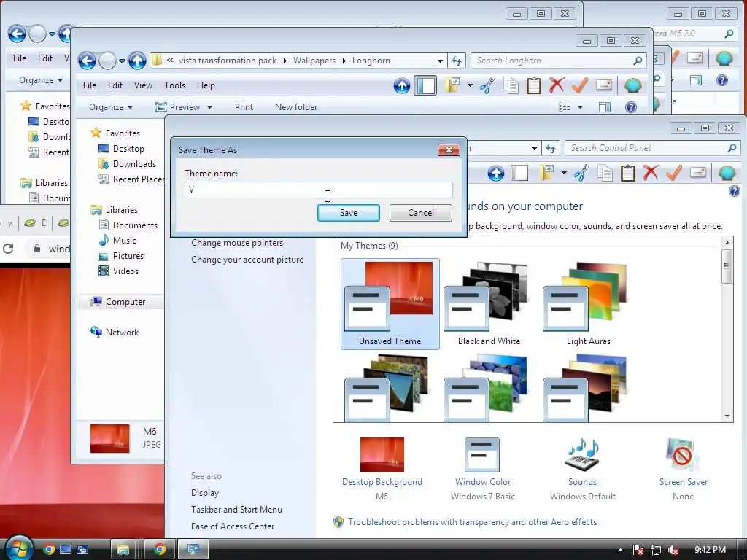Open view options dropdown in Longhorn window
Image resolution: width=747 pixels, height=560 pixels.
click(x=580, y=107)
